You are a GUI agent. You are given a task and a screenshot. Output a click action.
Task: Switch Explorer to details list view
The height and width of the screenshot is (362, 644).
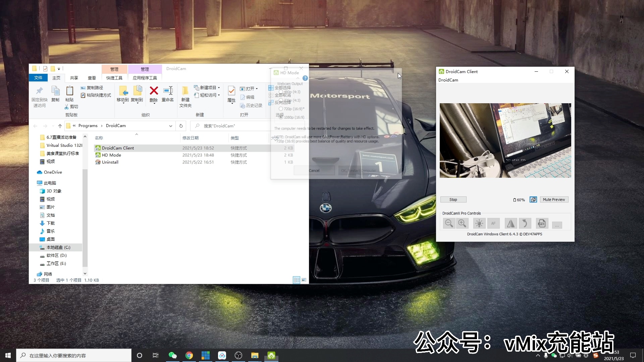(297, 280)
